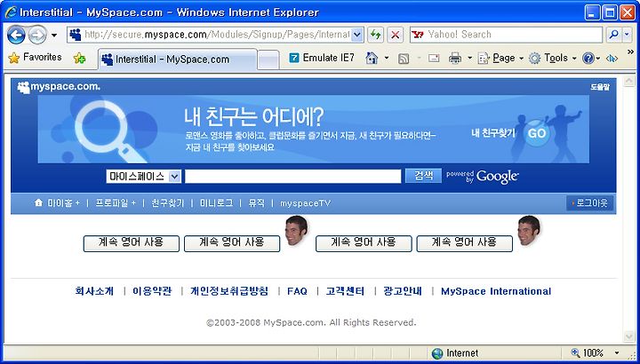
Task: Click the Home page icon
Action: pos(372,58)
